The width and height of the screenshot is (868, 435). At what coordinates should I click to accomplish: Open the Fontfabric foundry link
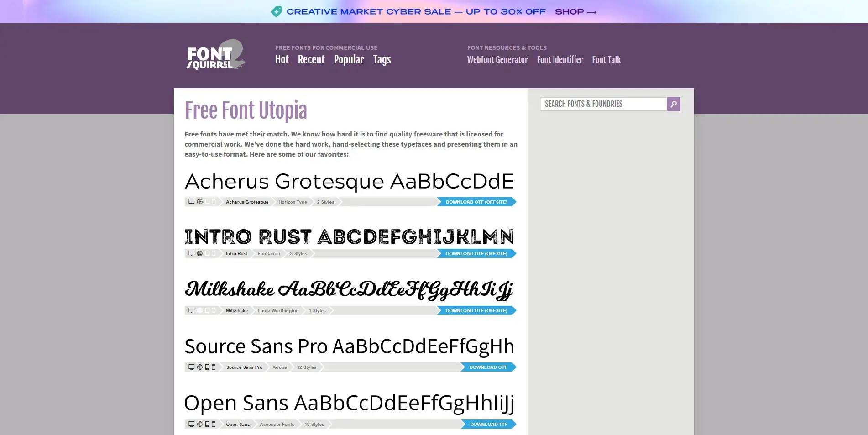(268, 253)
